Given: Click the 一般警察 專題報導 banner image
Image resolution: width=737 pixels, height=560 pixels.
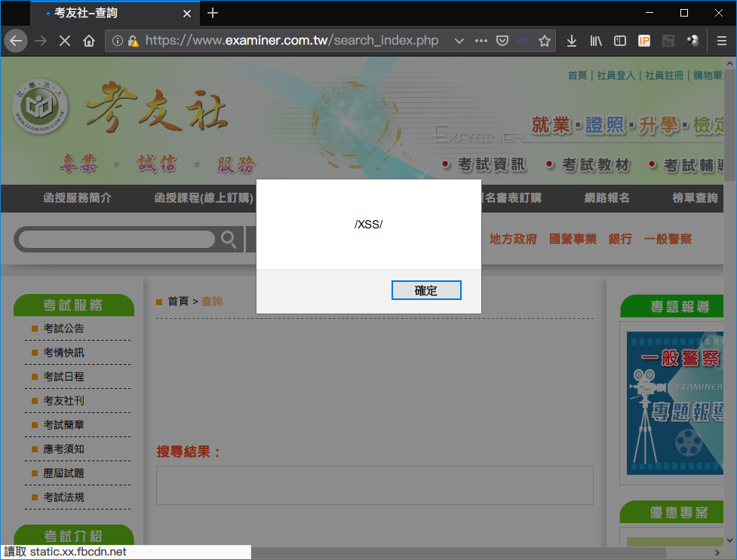Looking at the screenshot, I should pyautogui.click(x=675, y=403).
